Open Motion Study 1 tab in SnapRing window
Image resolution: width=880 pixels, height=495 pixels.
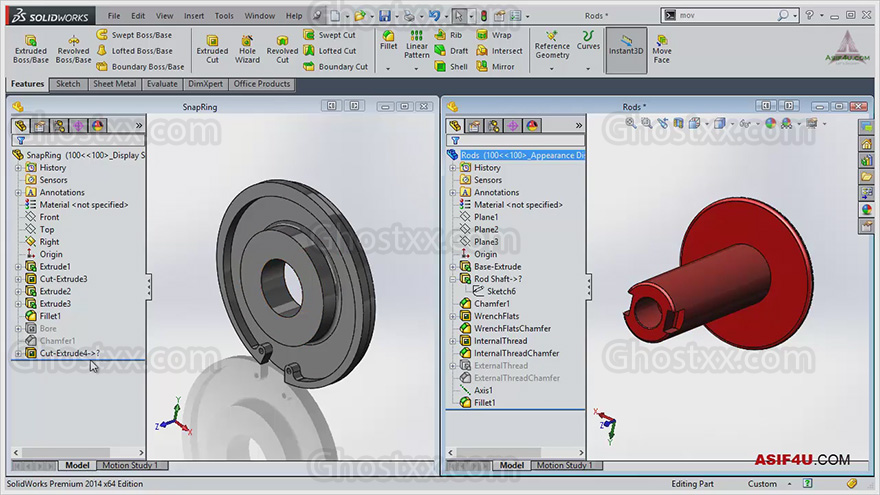[x=130, y=465]
